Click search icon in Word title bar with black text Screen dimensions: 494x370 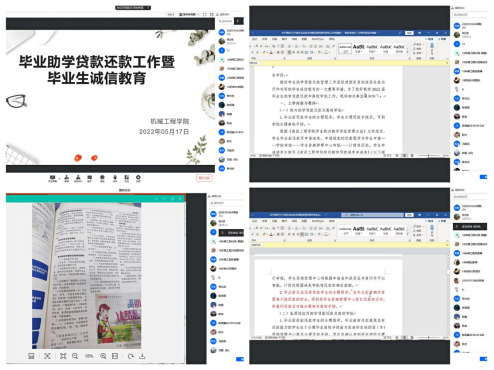point(400,33)
